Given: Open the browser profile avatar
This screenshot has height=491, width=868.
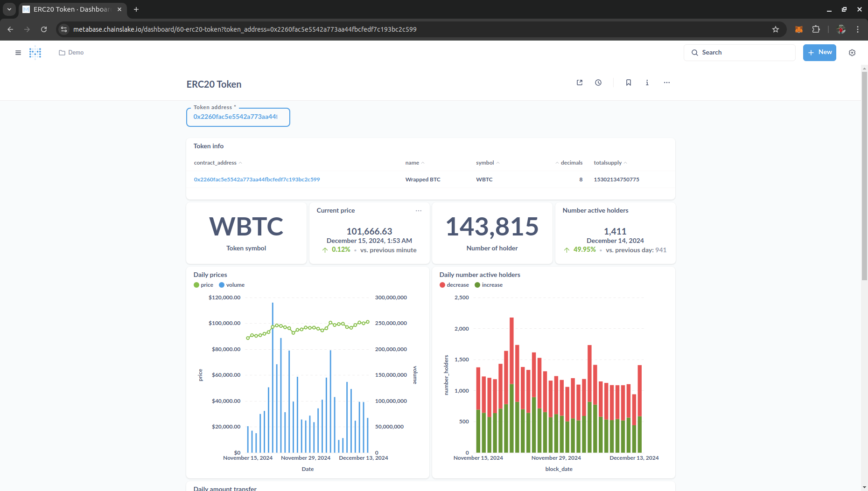Looking at the screenshot, I should (841, 29).
